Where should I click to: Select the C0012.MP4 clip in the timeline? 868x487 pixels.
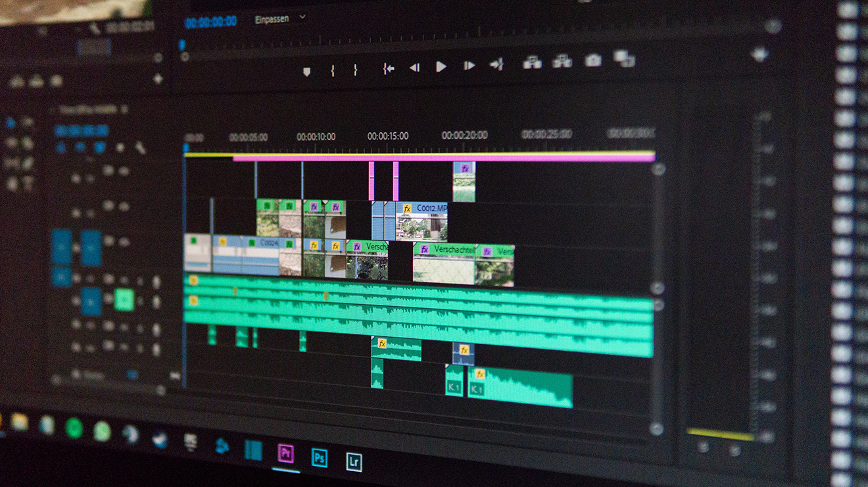[423, 220]
